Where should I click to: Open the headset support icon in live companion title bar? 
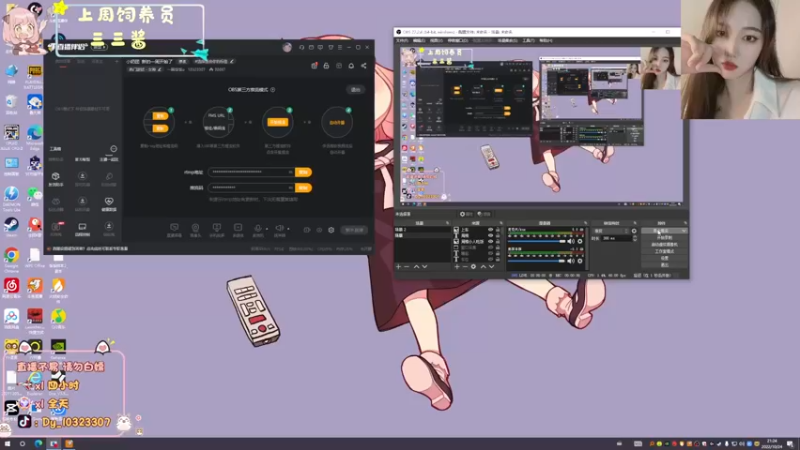pos(302,47)
